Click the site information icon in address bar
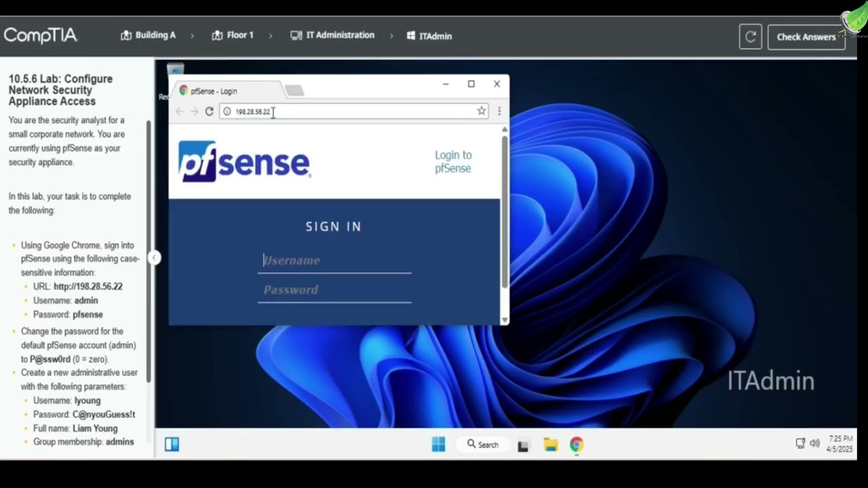 click(227, 111)
